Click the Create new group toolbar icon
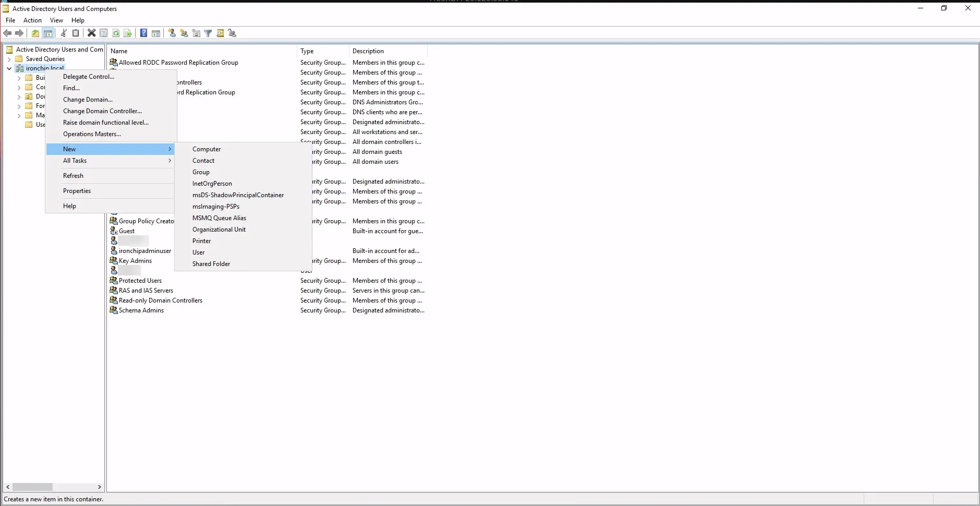The height and width of the screenshot is (506, 980). (184, 33)
